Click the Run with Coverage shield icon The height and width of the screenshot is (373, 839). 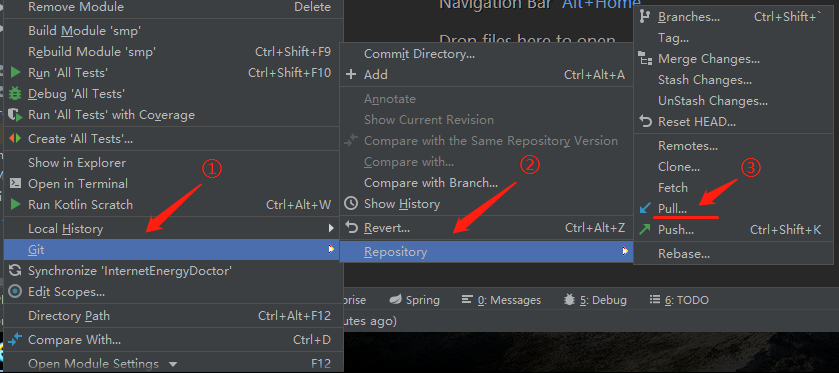tap(16, 115)
